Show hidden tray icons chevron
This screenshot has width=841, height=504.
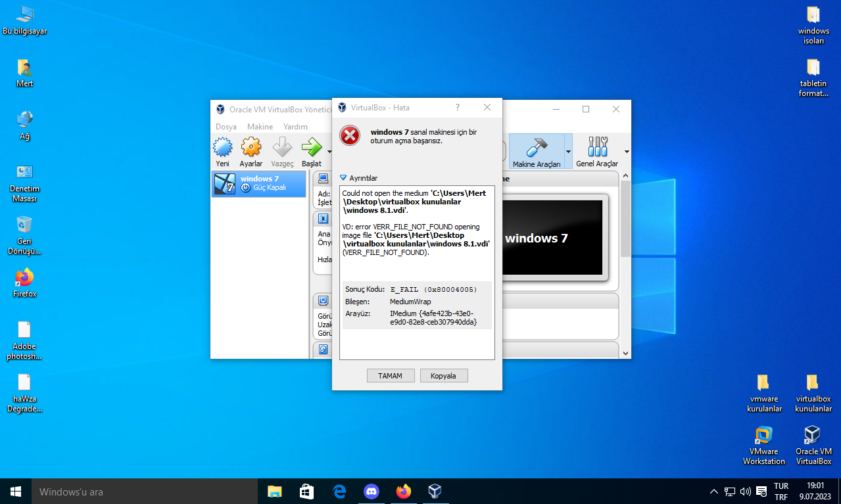(x=714, y=492)
